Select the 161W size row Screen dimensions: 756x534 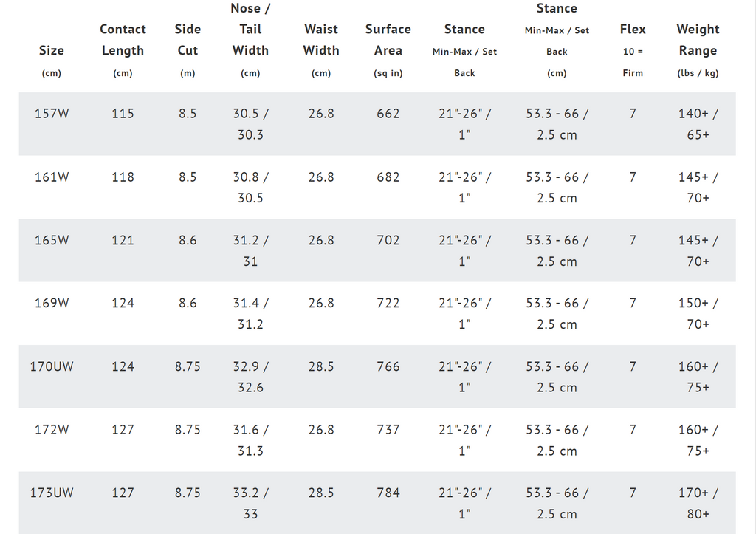377,187
